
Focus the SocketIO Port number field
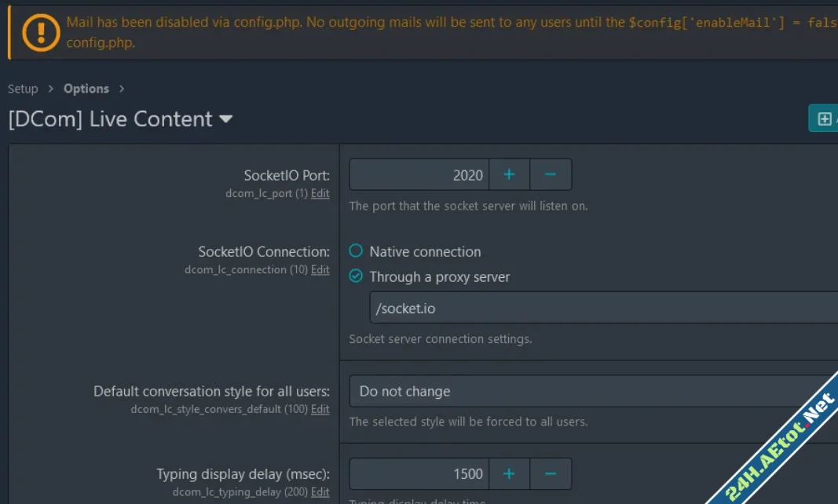(x=419, y=174)
